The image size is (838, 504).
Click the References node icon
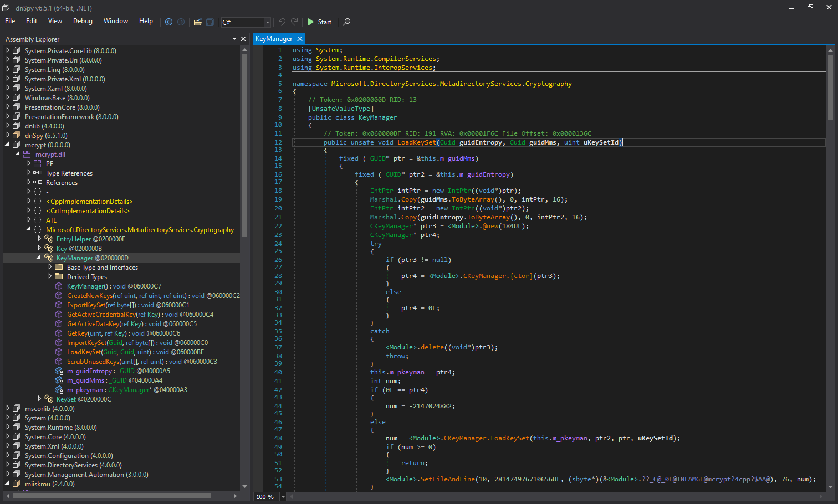[38, 182]
